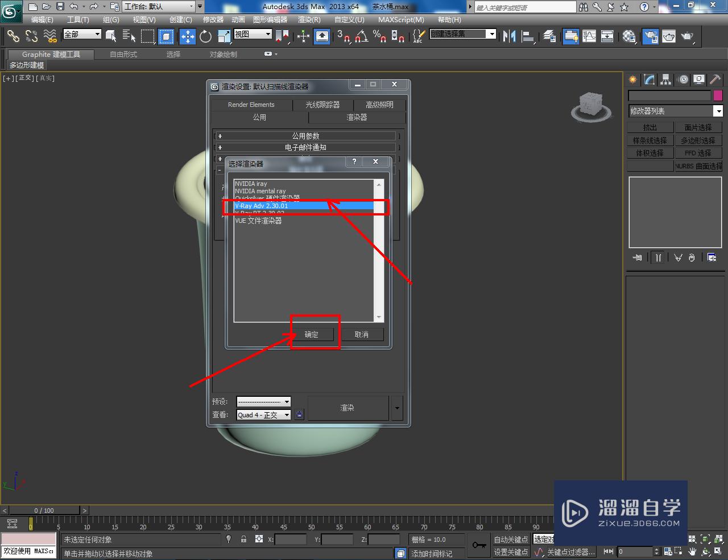Choose Rectangular Selection Region tool
The height and width of the screenshot is (560, 728).
click(147, 36)
